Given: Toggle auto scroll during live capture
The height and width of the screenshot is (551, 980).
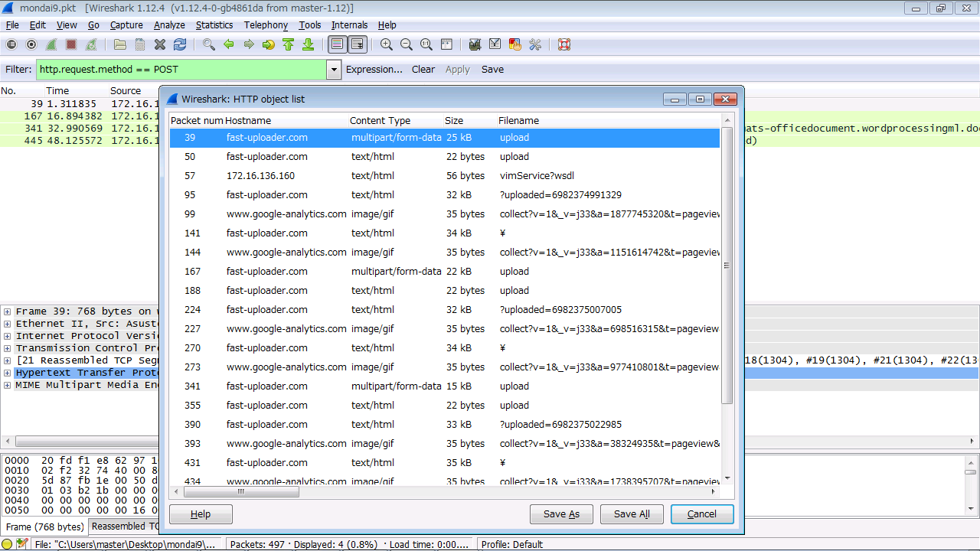Looking at the screenshot, I should coord(357,44).
